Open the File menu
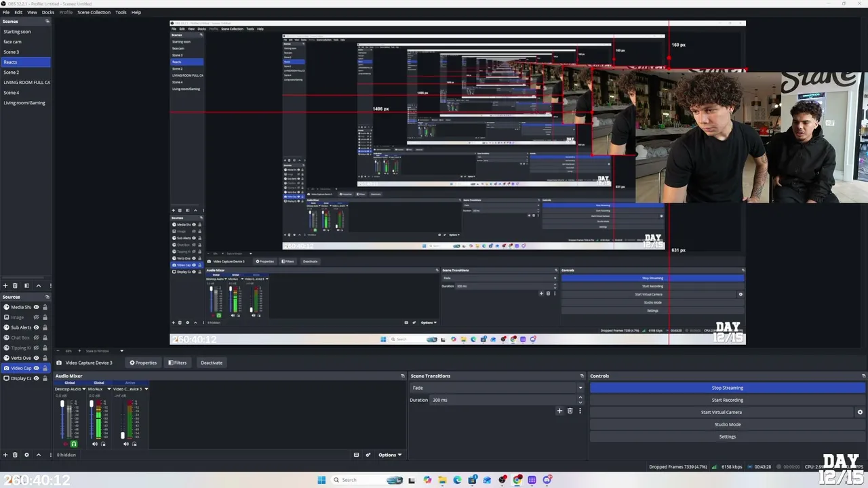Image resolution: width=868 pixels, height=488 pixels. coord(6,12)
